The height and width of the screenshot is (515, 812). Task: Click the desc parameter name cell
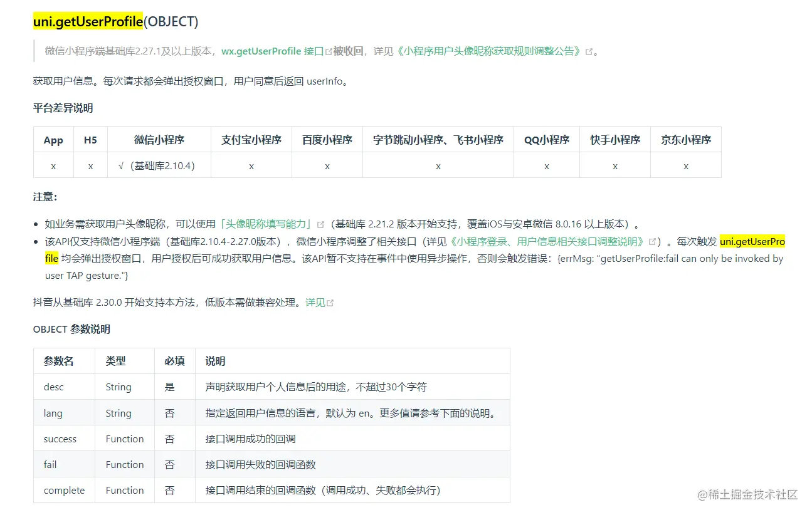coord(65,387)
